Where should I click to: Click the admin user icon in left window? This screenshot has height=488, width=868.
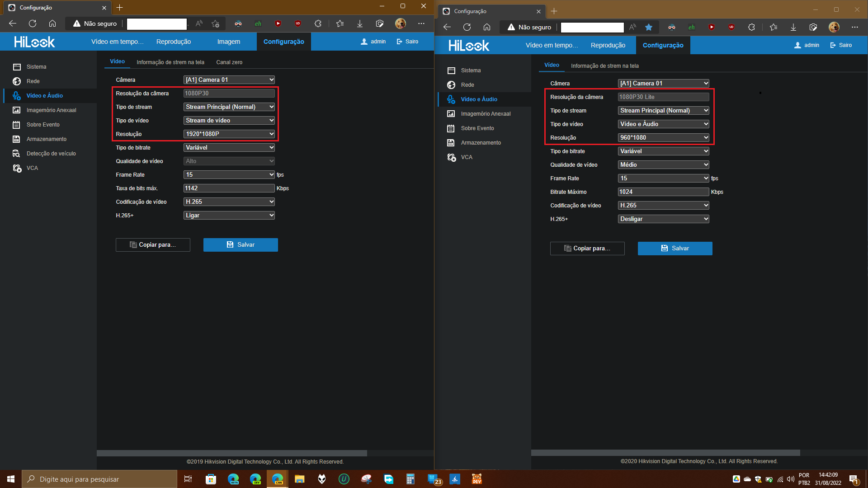(x=364, y=42)
